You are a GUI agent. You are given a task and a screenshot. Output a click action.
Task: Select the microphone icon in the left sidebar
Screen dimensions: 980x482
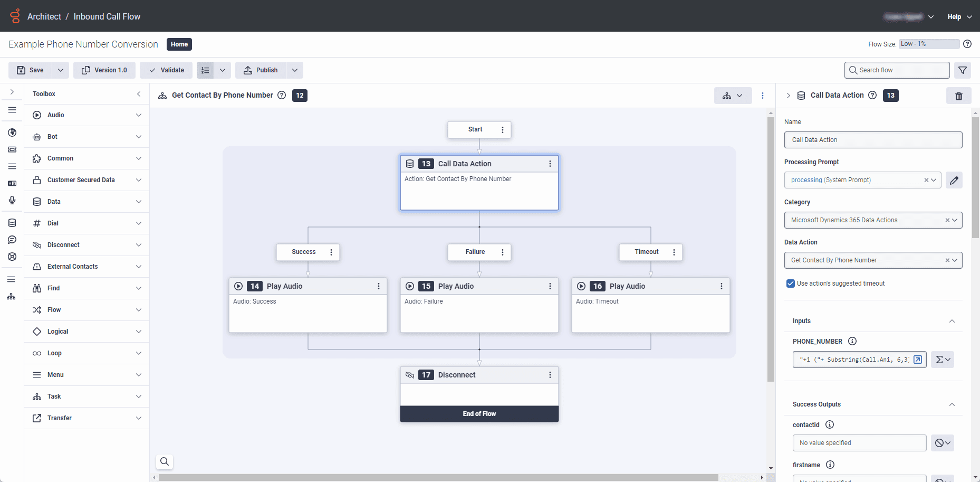click(x=12, y=200)
